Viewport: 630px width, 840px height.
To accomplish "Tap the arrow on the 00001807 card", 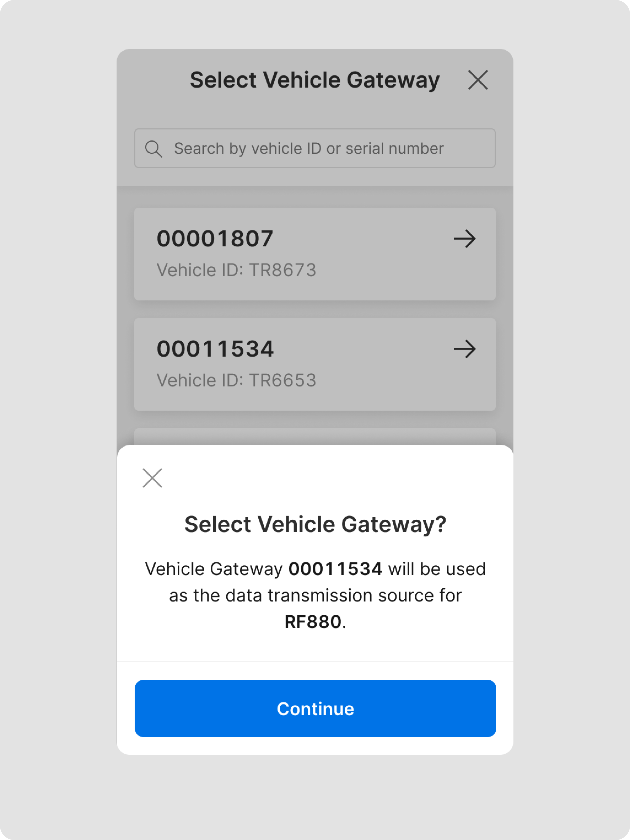I will click(x=465, y=239).
